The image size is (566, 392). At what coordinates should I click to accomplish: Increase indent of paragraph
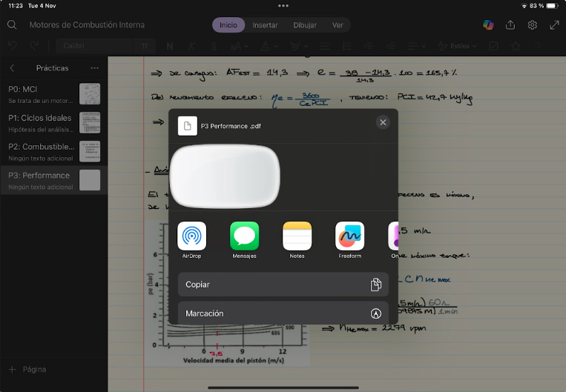(391, 46)
